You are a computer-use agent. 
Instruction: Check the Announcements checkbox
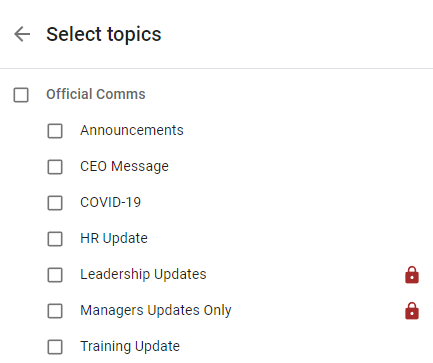[55, 131]
